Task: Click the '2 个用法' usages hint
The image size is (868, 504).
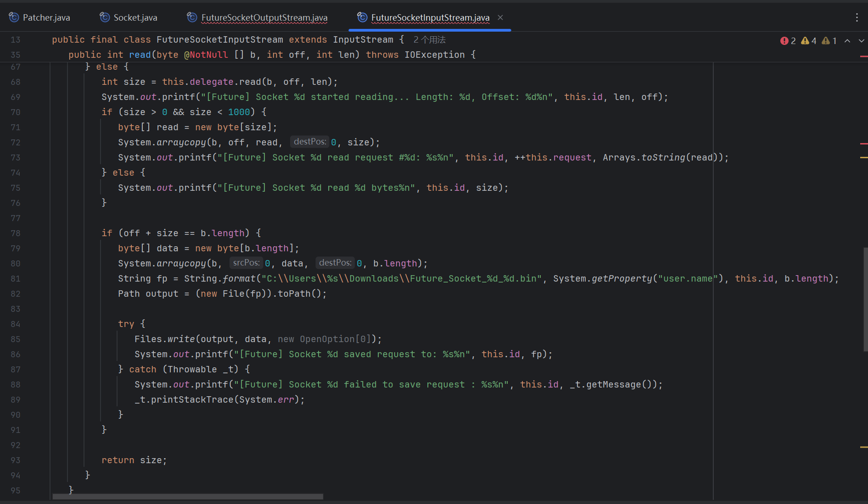Action: (430, 40)
